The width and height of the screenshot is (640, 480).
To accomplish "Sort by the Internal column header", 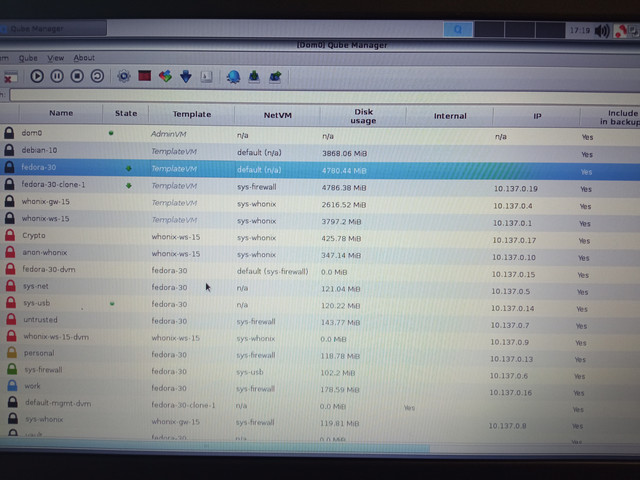I will [x=450, y=116].
